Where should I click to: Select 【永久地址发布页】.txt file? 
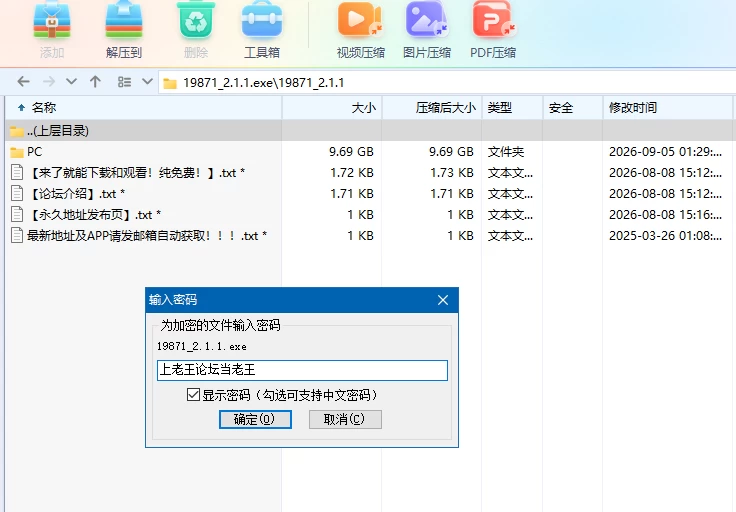(x=370, y=215)
